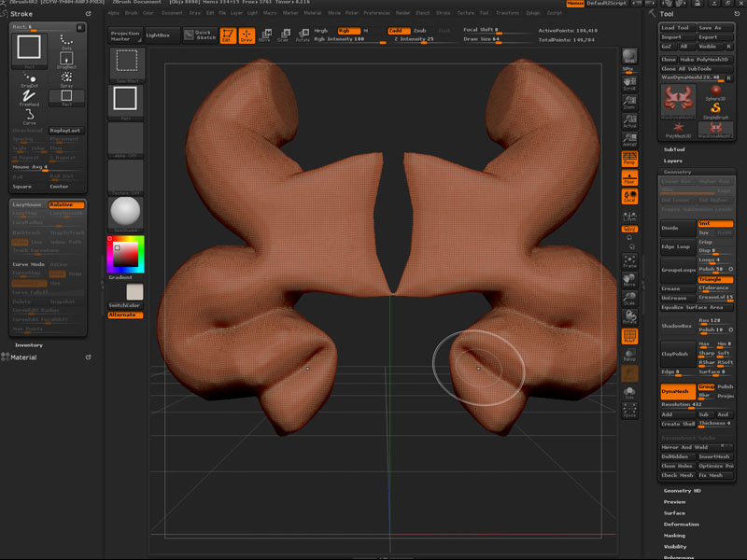This screenshot has width=747, height=560.
Task: Open the Quick Sketch button
Action: click(x=200, y=35)
